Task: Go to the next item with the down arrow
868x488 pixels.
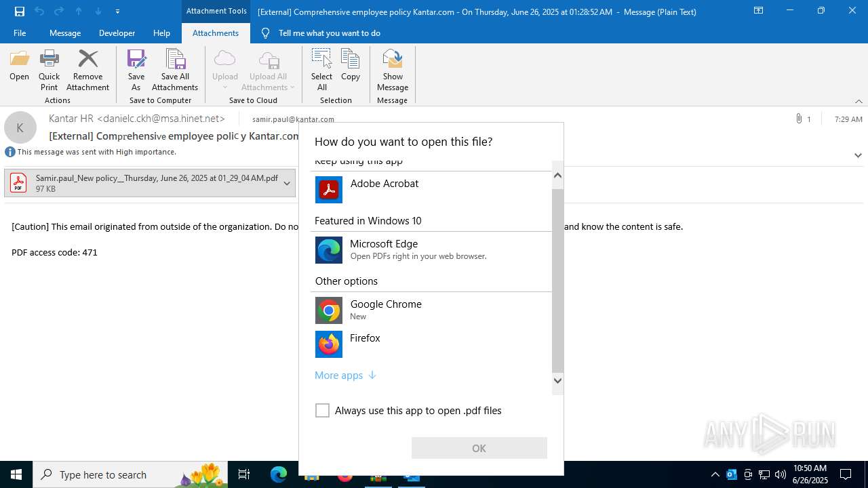Action: (x=98, y=12)
